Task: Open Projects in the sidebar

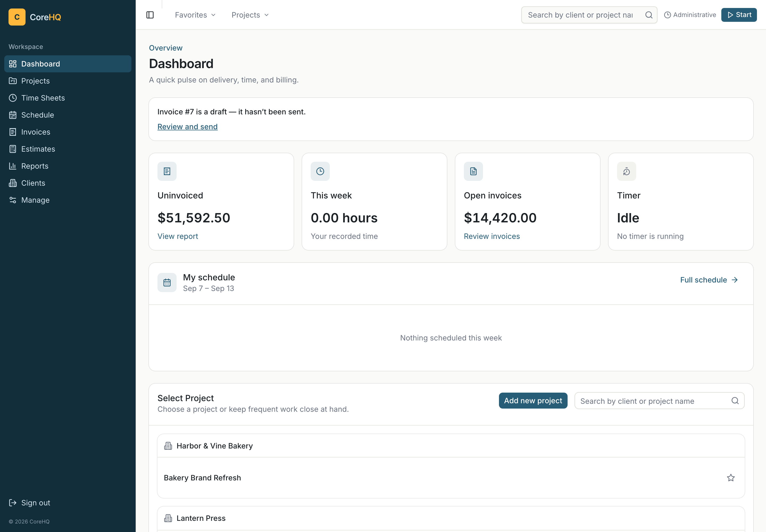Action: [68, 81]
